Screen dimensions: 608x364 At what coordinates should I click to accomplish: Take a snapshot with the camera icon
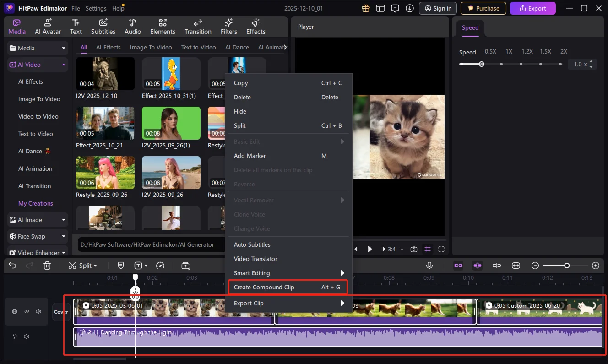(414, 249)
